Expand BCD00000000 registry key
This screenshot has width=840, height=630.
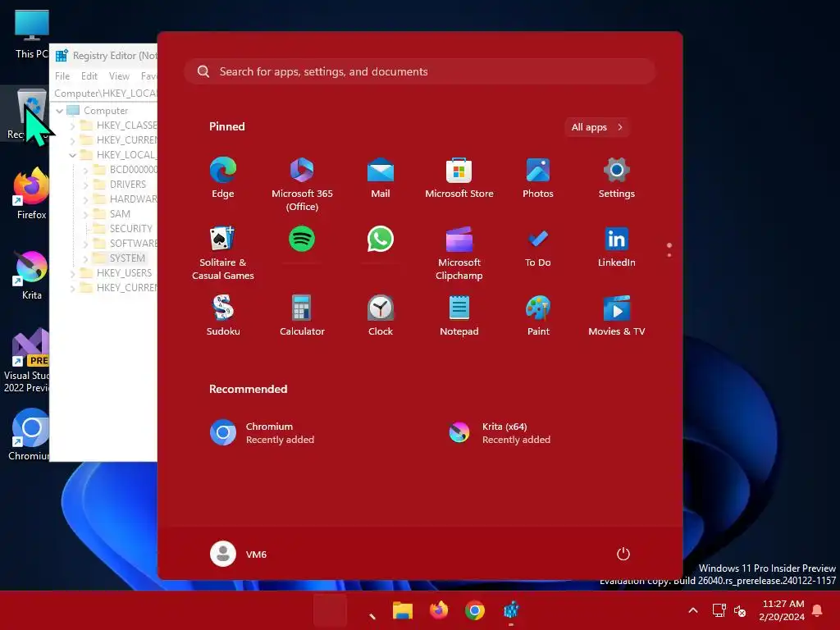point(85,170)
